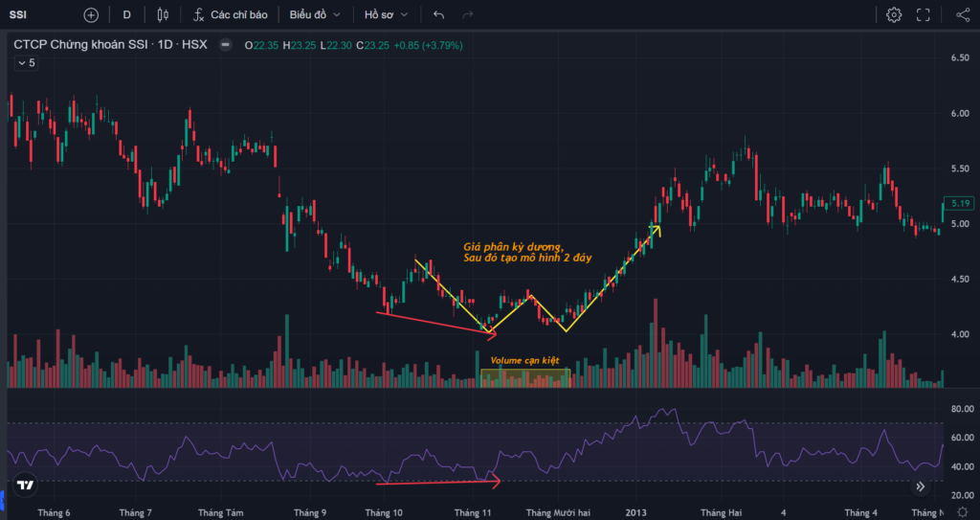Jump to latest bar with double-arrow button
This screenshot has width=980, height=520.
click(x=920, y=486)
